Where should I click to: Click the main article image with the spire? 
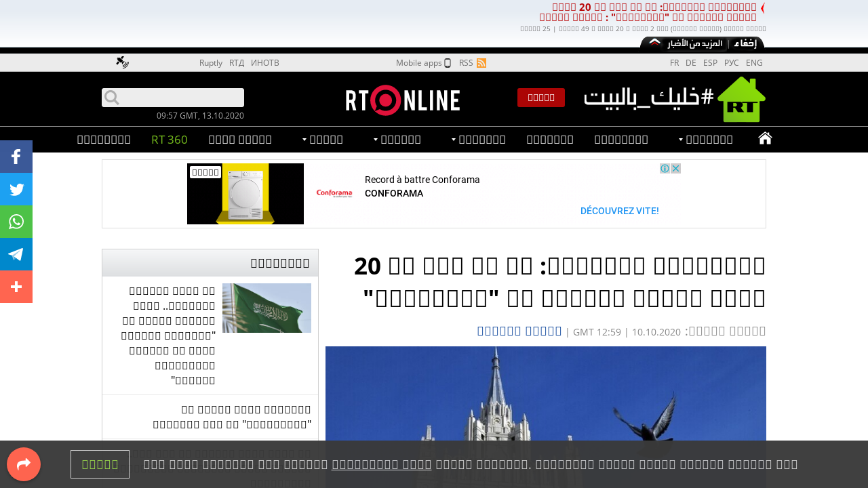pos(546,417)
